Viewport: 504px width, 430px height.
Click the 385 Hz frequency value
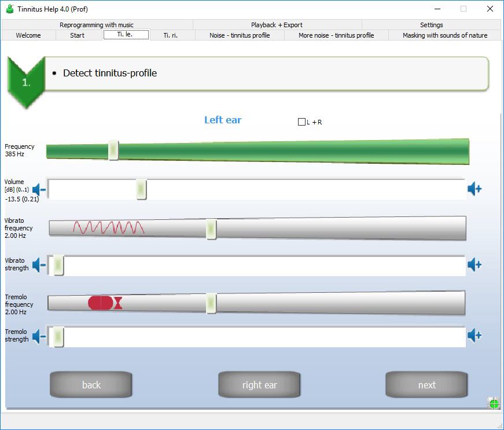(14, 154)
